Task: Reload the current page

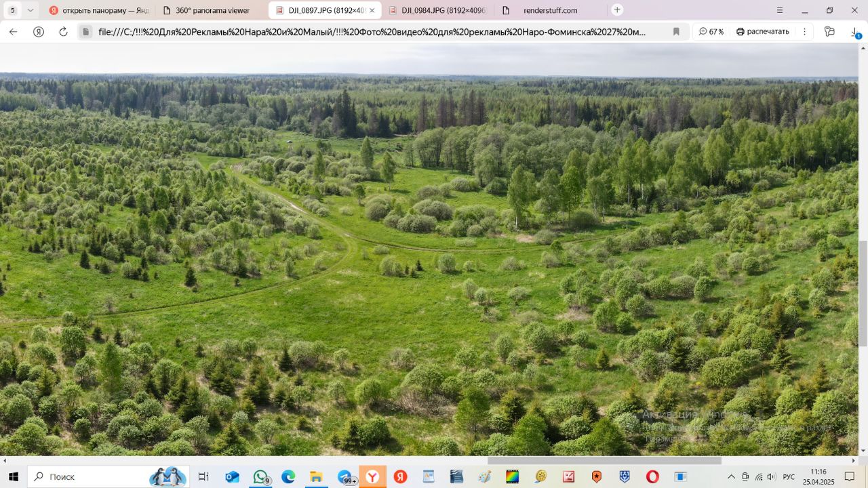Action: [x=63, y=32]
